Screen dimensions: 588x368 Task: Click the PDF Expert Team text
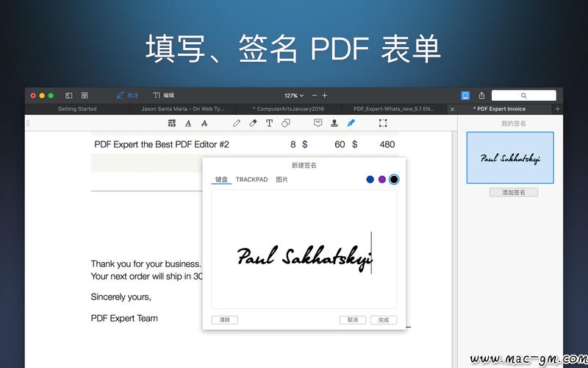[x=124, y=319]
